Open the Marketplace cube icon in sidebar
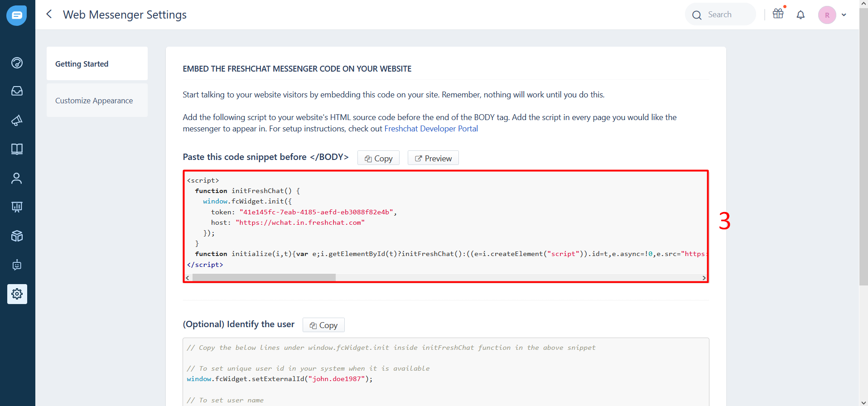 pos(17,236)
